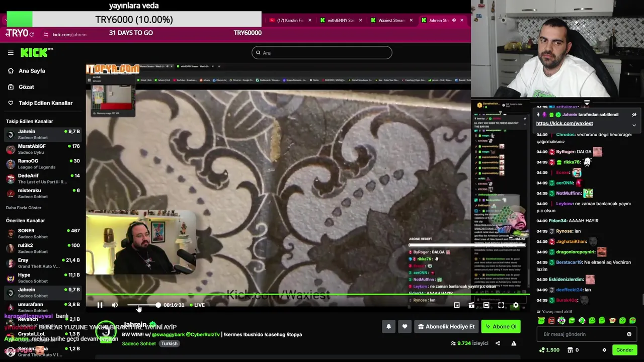Share the stream via share icon

498,343
